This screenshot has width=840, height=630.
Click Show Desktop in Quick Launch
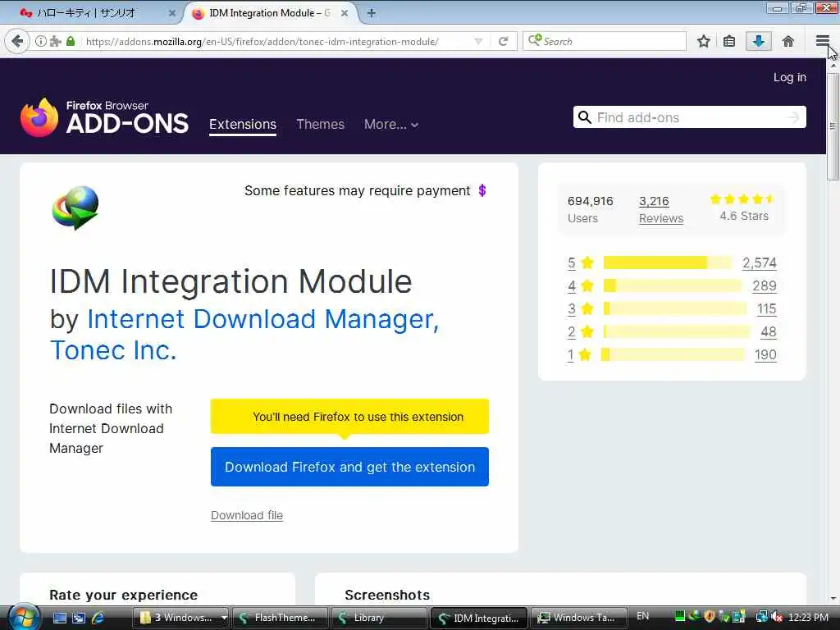(x=59, y=618)
